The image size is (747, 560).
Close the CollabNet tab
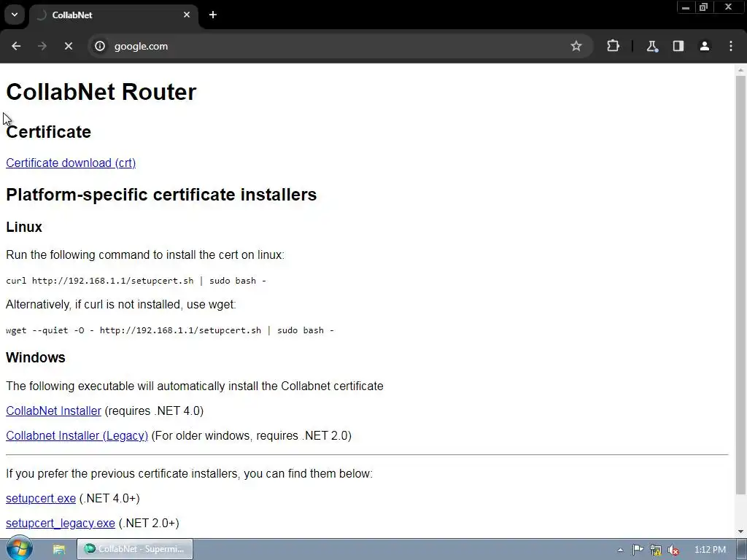(187, 15)
